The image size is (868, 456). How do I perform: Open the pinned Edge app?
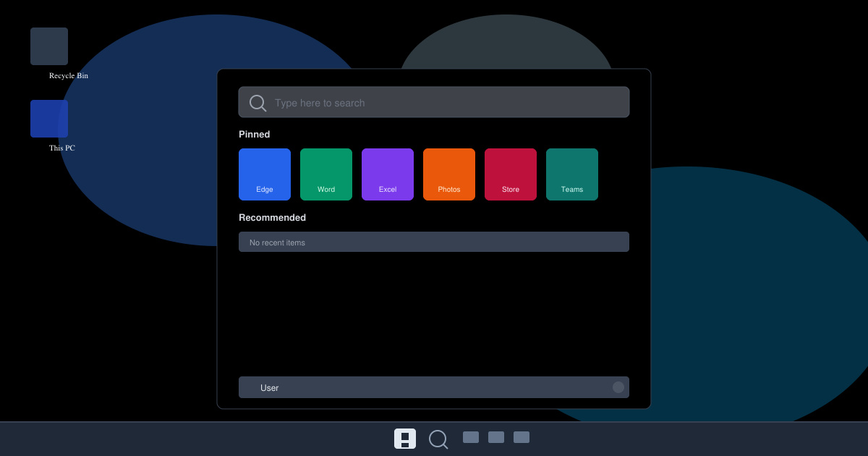265,174
